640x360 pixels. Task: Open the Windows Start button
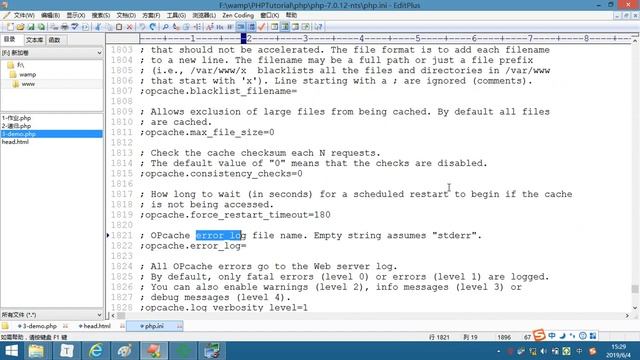click(11, 351)
